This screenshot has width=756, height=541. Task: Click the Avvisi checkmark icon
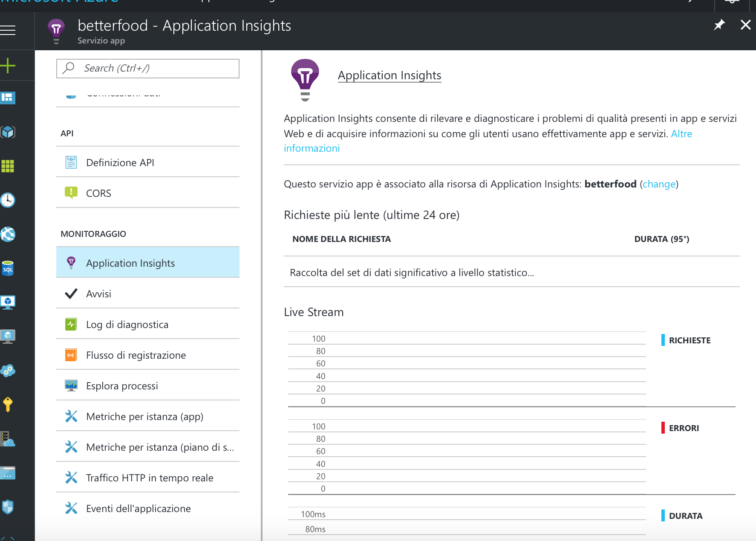(x=71, y=294)
